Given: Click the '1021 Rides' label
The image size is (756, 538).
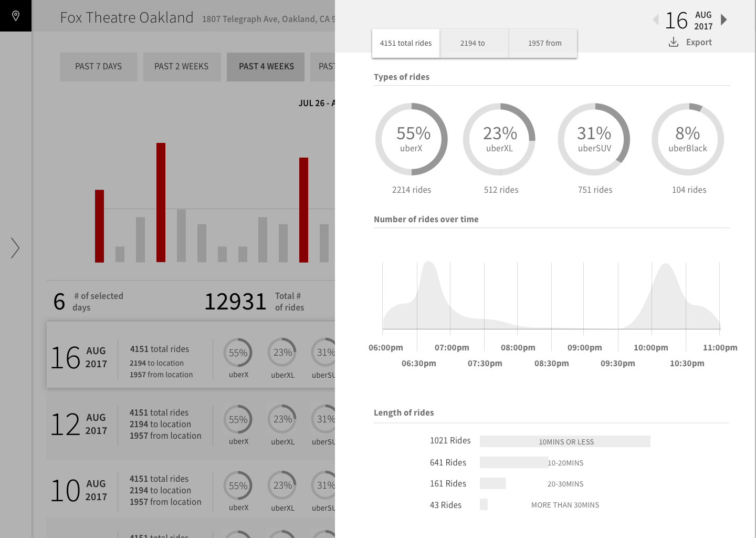Looking at the screenshot, I should 450,440.
